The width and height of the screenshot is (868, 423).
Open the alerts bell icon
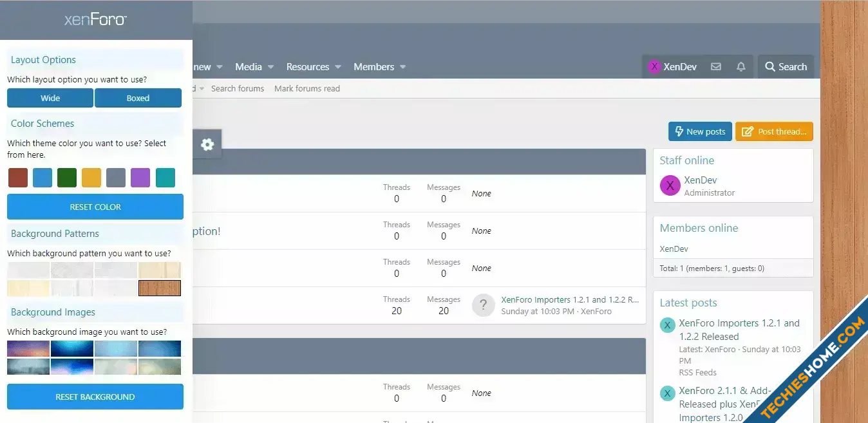tap(741, 67)
